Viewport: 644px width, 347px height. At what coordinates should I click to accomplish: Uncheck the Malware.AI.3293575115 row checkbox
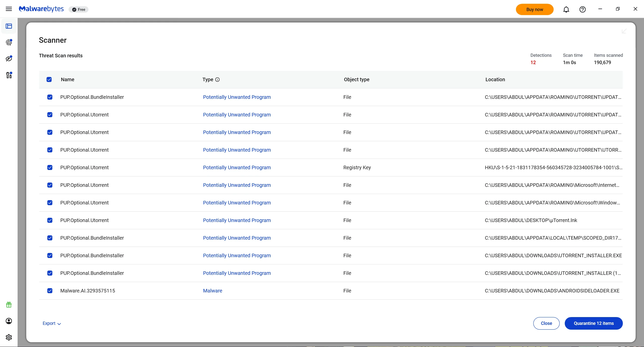coord(50,291)
